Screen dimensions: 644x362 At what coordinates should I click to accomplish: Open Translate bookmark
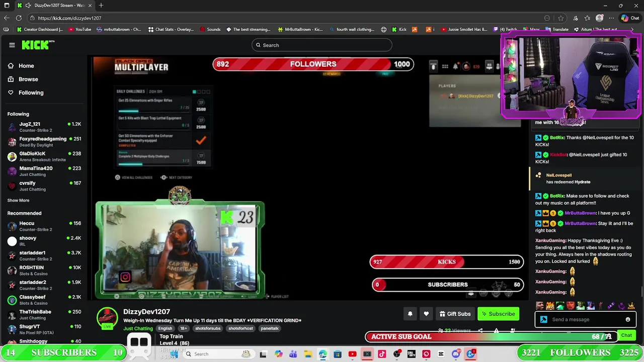coord(557,30)
